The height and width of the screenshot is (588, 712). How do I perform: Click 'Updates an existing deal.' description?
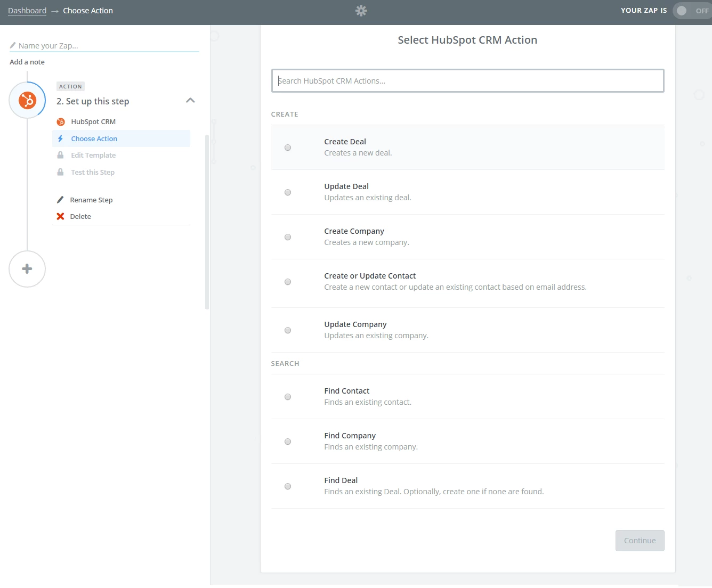368,198
